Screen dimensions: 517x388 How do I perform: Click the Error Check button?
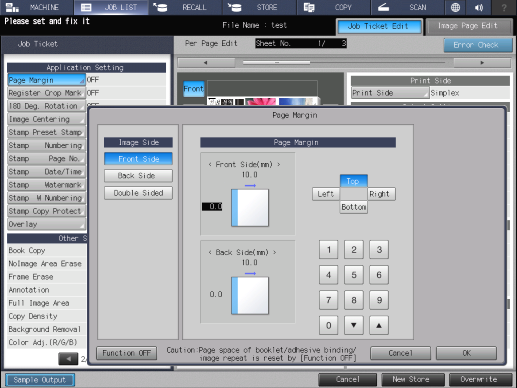(478, 45)
